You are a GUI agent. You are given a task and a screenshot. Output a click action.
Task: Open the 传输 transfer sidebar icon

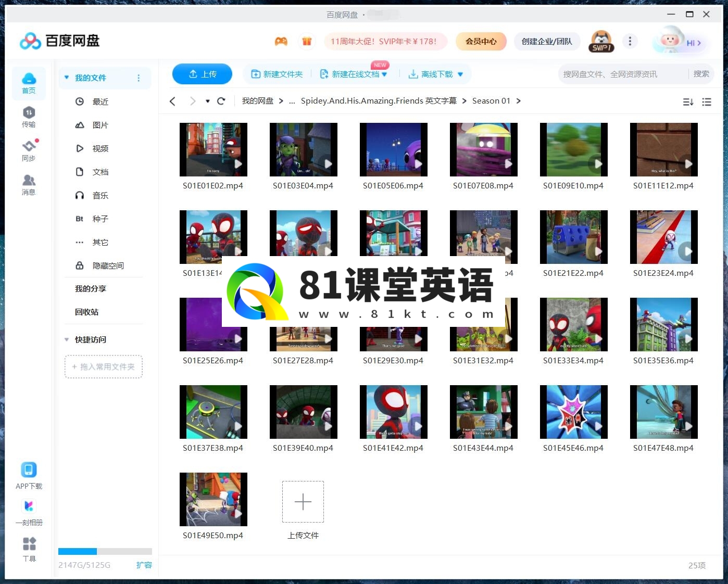[x=29, y=117]
